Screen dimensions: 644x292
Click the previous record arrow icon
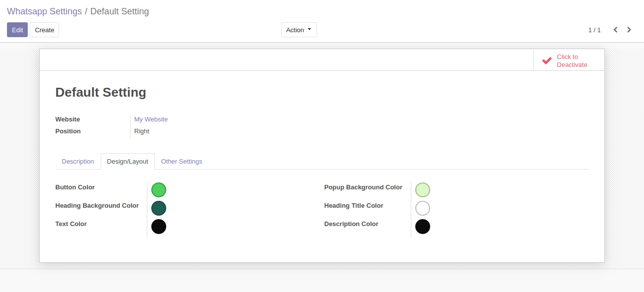click(615, 30)
